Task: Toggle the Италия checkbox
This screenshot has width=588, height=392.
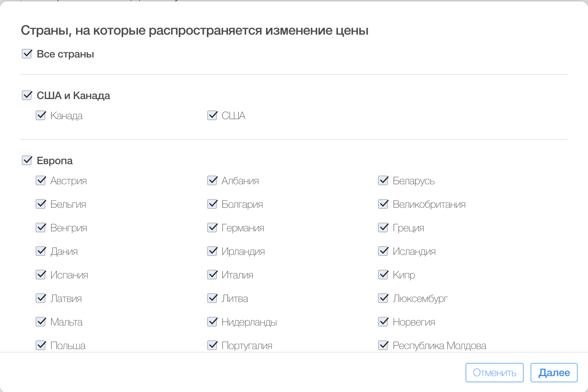Action: coord(212,274)
